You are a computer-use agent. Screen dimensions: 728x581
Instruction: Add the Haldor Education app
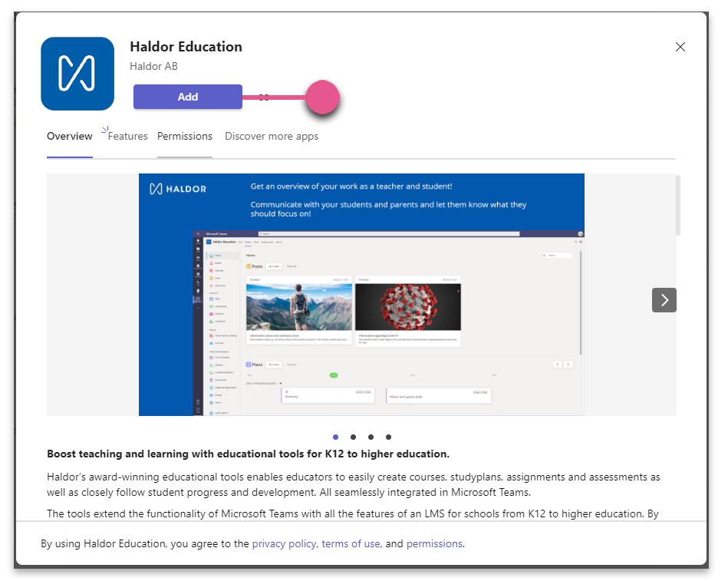tap(188, 97)
